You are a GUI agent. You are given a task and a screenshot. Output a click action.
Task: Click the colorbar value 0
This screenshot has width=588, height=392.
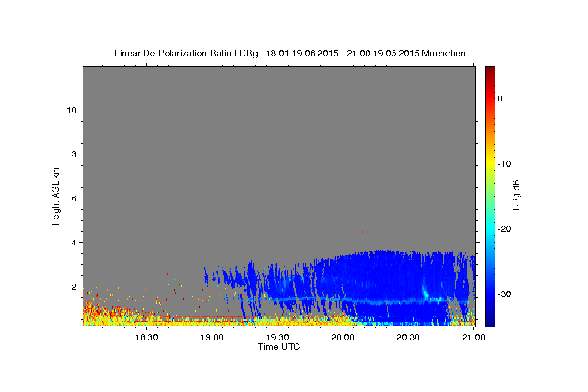point(500,98)
